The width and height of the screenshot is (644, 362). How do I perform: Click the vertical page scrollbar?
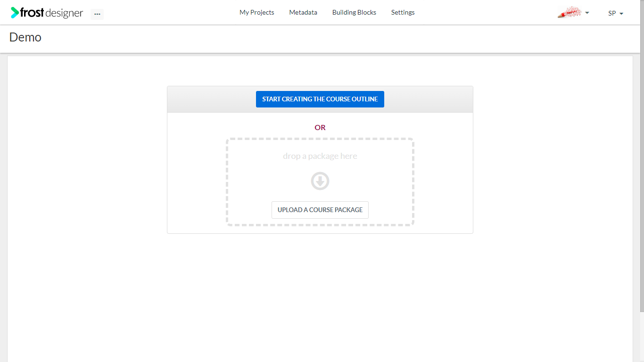(642, 156)
